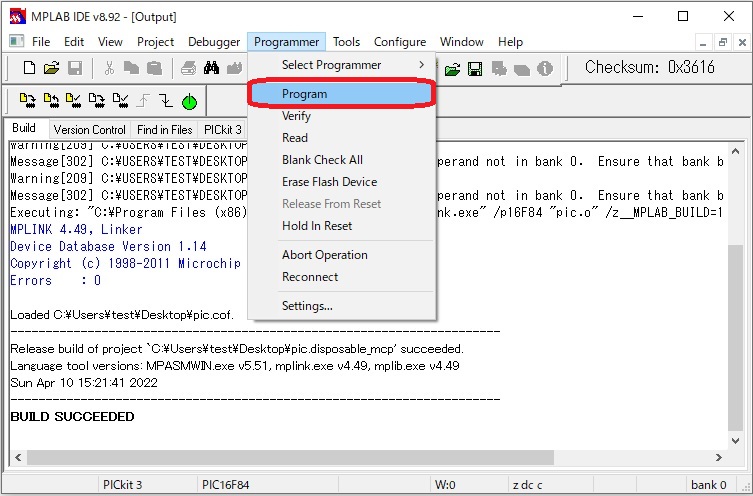Switch to the Build output tab

pyautogui.click(x=24, y=128)
